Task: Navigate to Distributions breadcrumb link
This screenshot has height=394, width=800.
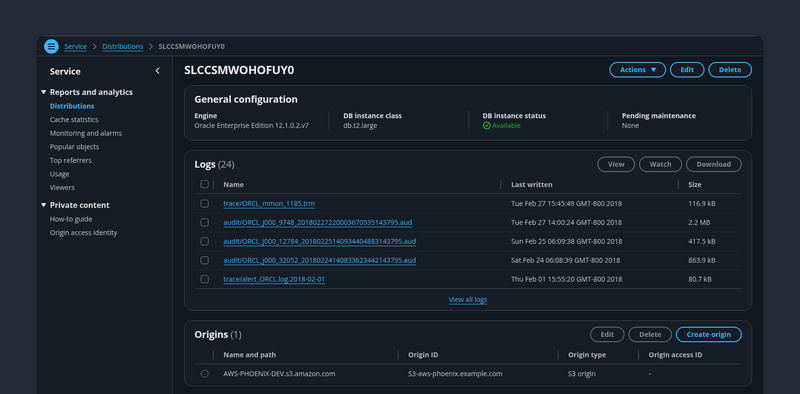Action: (x=122, y=46)
